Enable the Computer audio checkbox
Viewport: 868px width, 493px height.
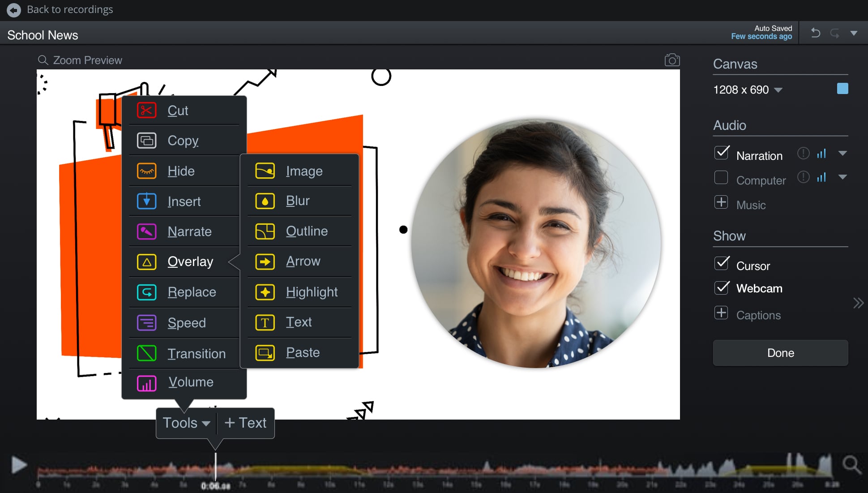(x=721, y=177)
